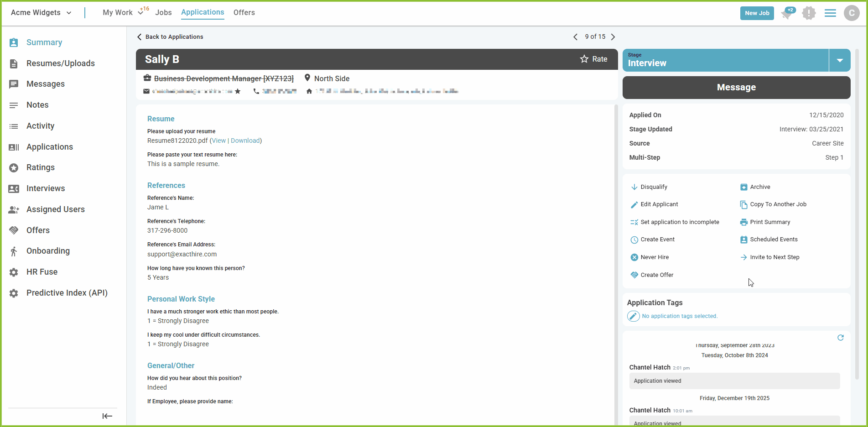Toggle the star beside the applicant email
The height and width of the screenshot is (427, 868).
tap(238, 91)
